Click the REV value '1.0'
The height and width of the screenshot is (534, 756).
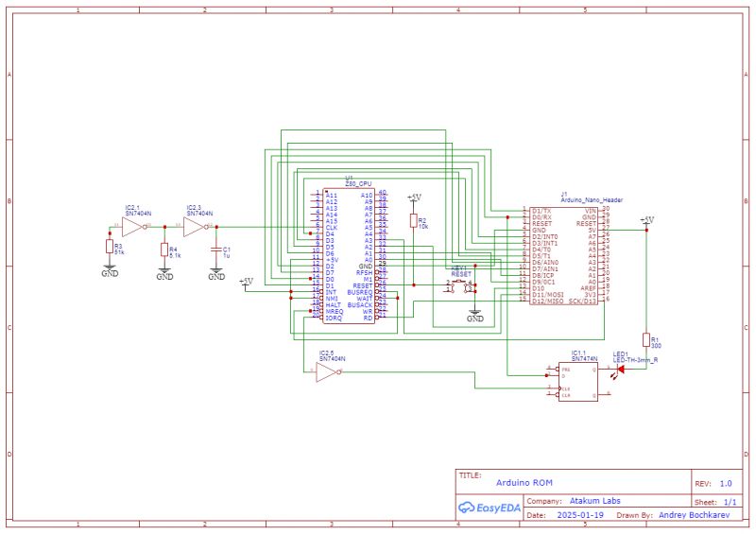[x=726, y=483]
